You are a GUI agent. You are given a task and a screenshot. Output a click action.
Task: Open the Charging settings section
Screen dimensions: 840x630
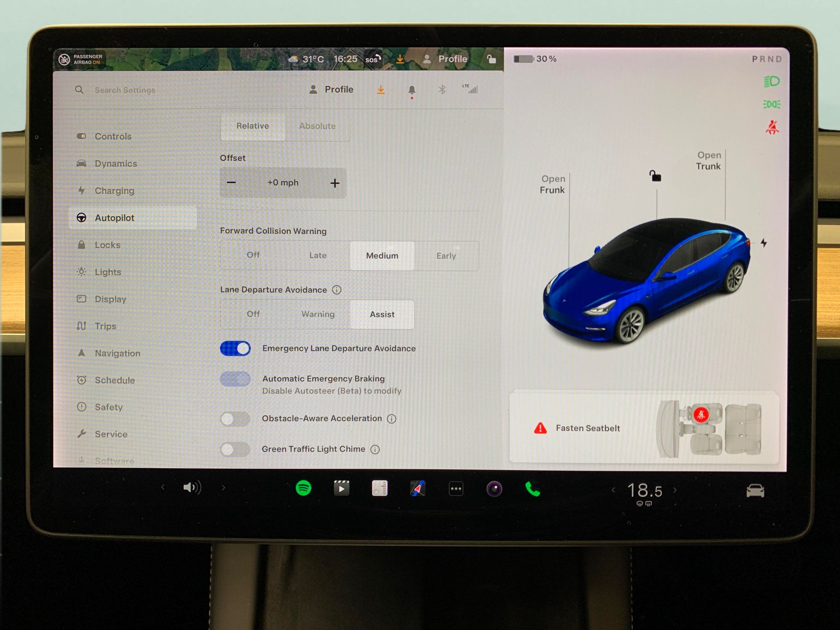pyautogui.click(x=132, y=191)
